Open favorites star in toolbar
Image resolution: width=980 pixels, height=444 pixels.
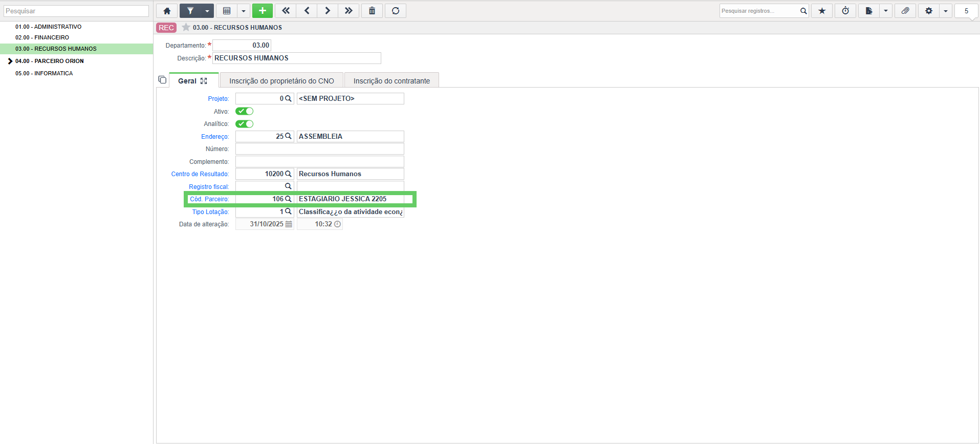coord(822,11)
